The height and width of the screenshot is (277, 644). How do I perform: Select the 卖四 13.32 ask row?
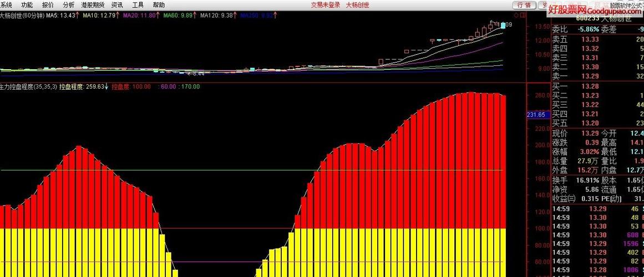[x=597, y=49]
